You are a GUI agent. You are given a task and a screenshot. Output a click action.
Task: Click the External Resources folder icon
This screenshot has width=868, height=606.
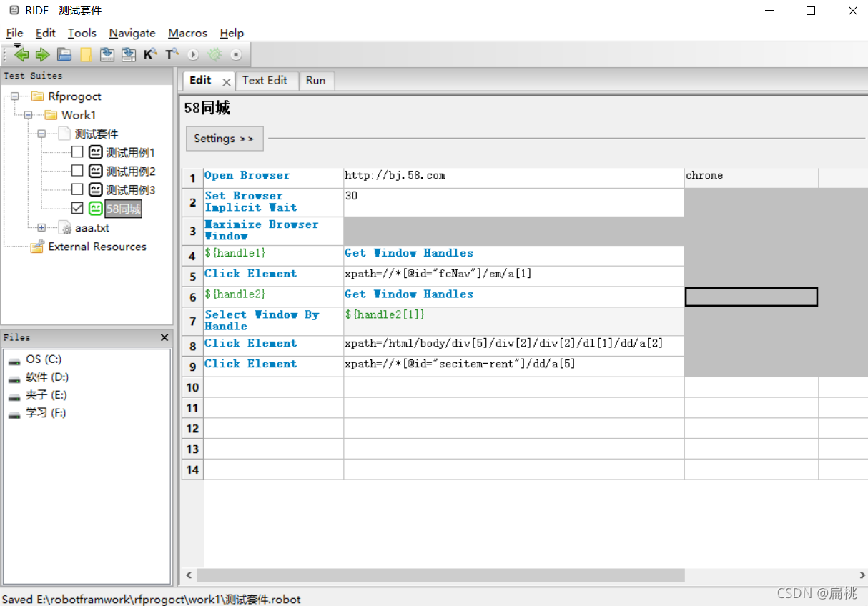37,247
